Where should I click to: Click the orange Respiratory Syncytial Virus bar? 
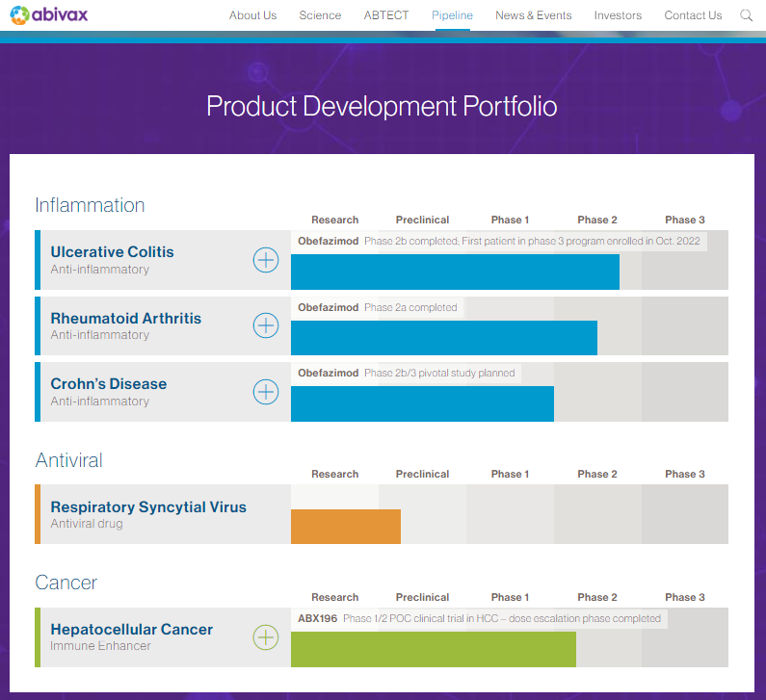[346, 527]
